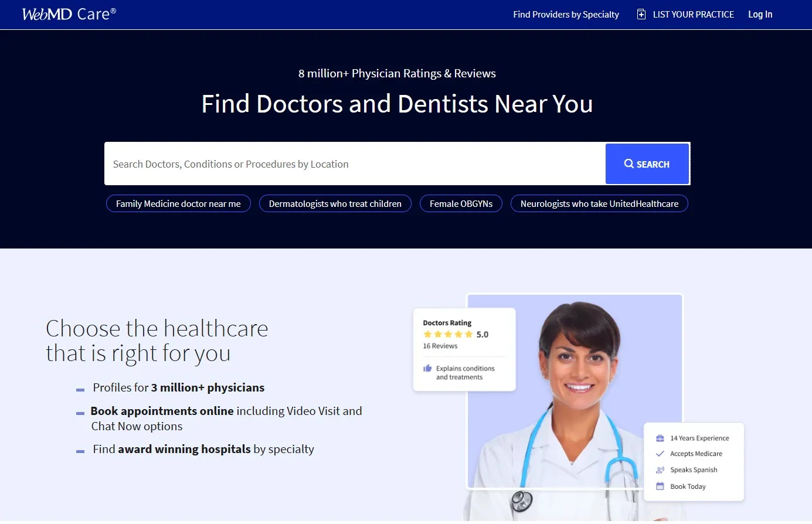
Task: Click the fifth star in Doctors Rating
Action: 469,334
